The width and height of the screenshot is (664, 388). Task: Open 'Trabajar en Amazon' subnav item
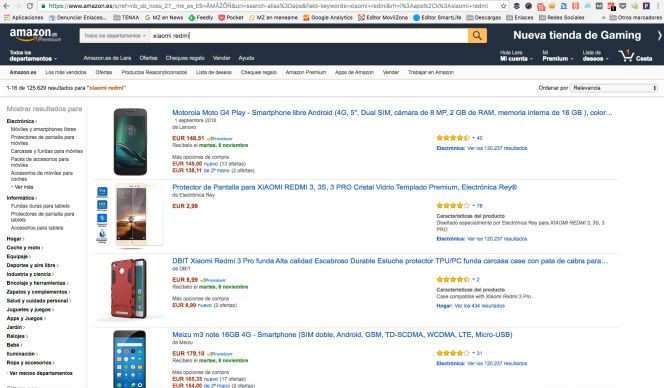(x=431, y=72)
